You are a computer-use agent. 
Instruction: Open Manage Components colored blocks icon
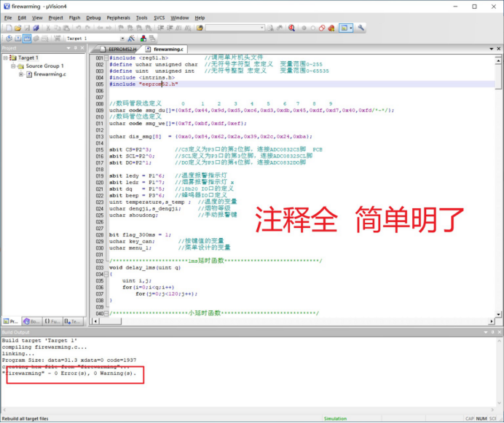[x=143, y=39]
